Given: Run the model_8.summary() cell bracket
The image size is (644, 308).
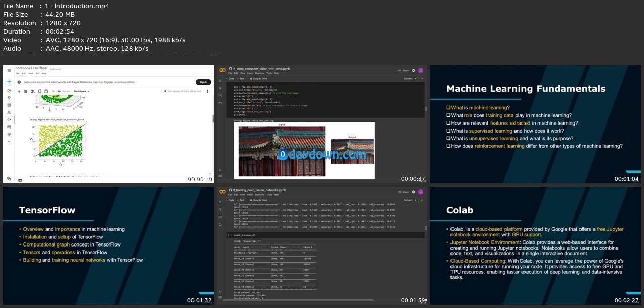Looking at the screenshot, I should point(230,235).
